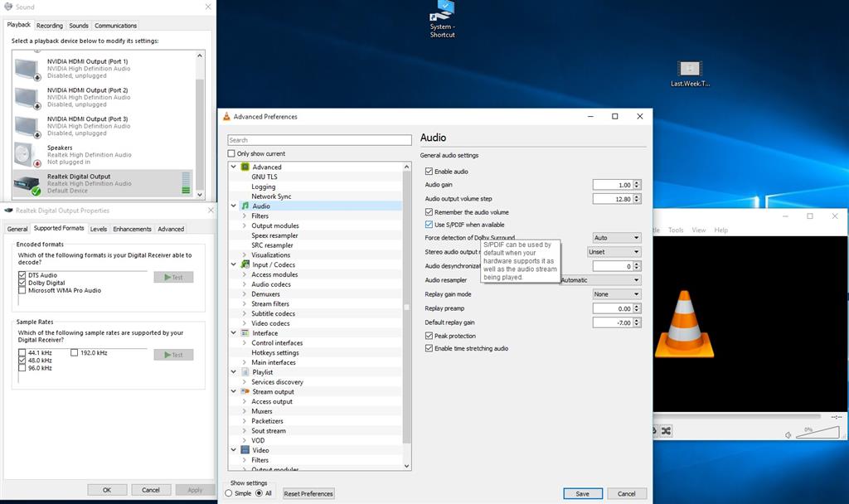Image resolution: width=849 pixels, height=504 pixels.
Task: Toggle shuffle in the VLC player window
Action: (666, 431)
